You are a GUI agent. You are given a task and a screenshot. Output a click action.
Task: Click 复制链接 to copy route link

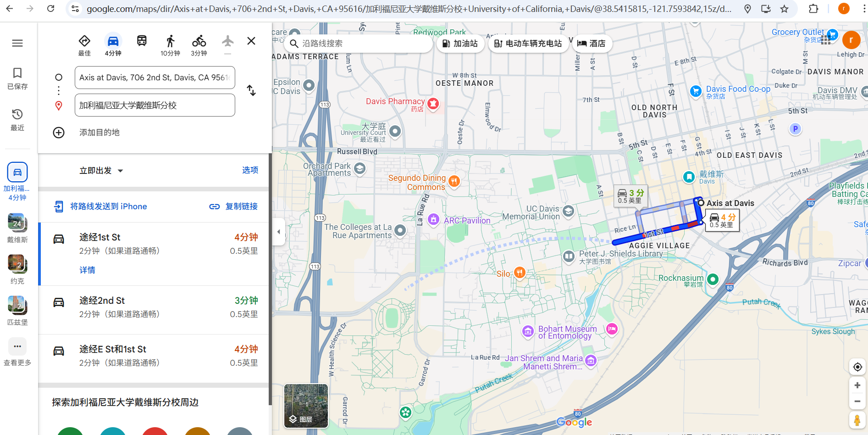pyautogui.click(x=234, y=206)
